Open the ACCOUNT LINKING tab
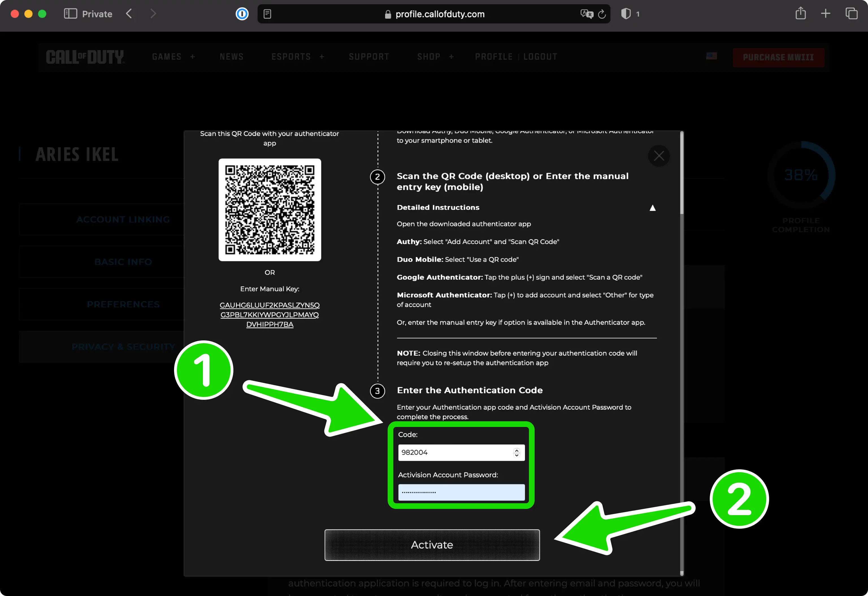868x596 pixels. tap(123, 219)
